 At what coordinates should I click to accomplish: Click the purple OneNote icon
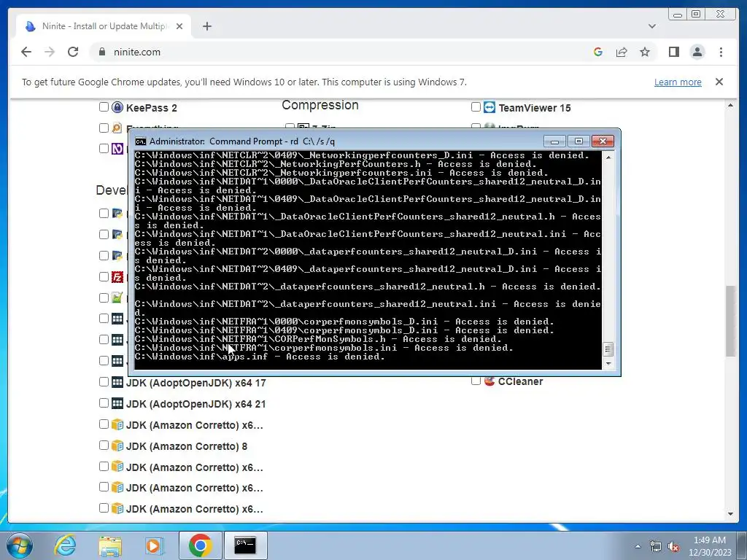click(x=117, y=149)
